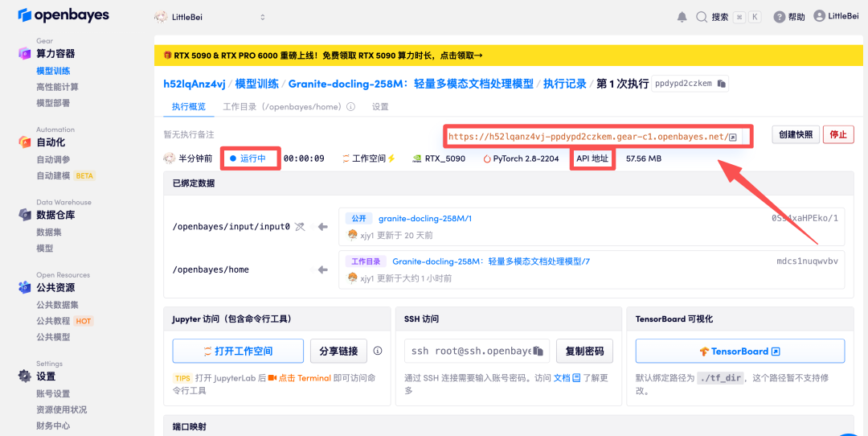Click unbind icon next to /openbayes/input/input0
Viewport: 868px width, 436px height.
click(x=300, y=227)
